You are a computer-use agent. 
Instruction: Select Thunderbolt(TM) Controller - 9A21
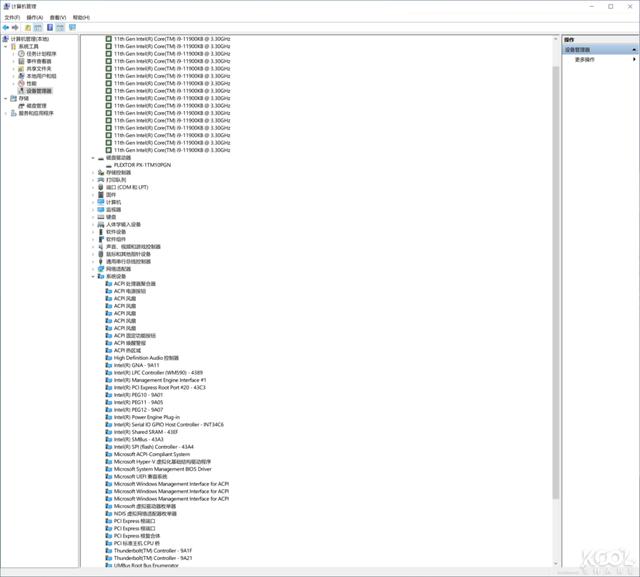point(153,558)
